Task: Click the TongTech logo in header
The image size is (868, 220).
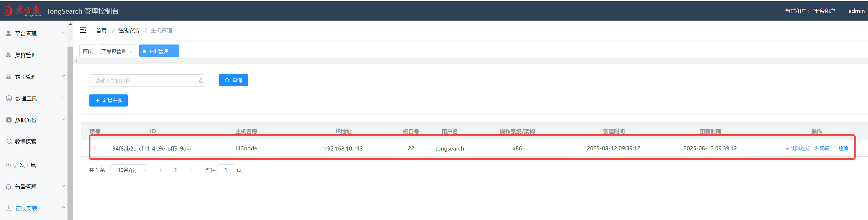Action: coord(22,11)
